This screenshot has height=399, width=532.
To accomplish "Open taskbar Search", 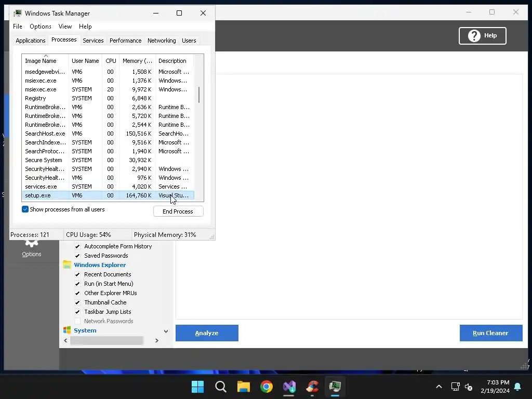I will click(x=220, y=387).
